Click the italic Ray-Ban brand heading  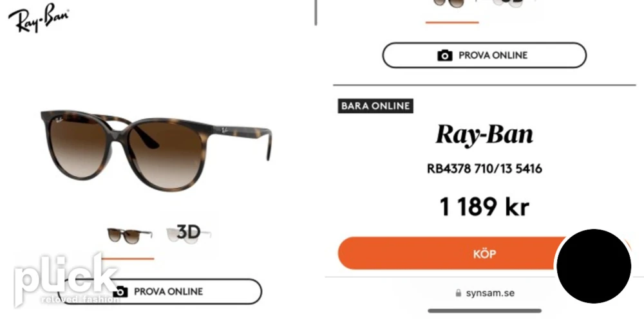484,134
